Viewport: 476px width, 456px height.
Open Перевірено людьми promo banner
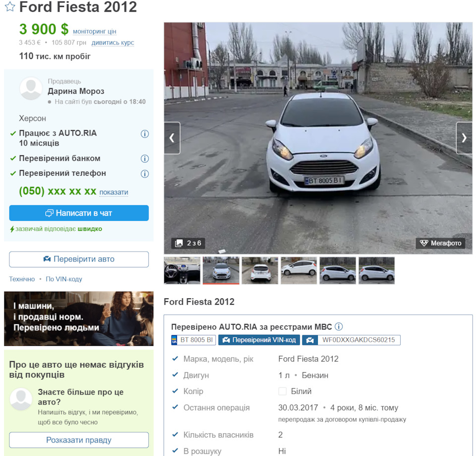tap(79, 319)
